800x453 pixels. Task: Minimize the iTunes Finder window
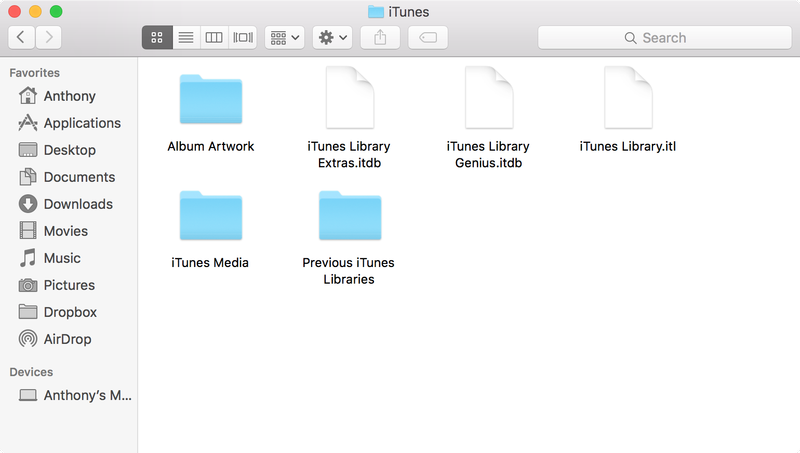(35, 11)
